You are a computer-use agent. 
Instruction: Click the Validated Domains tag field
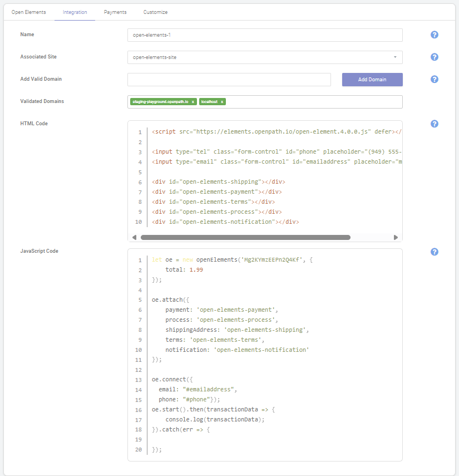[265, 102]
